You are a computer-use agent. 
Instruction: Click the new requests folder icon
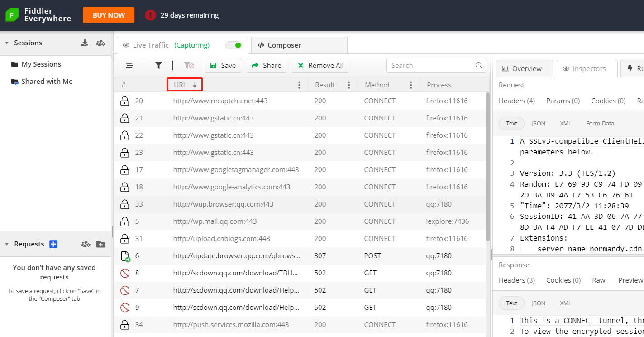(101, 244)
